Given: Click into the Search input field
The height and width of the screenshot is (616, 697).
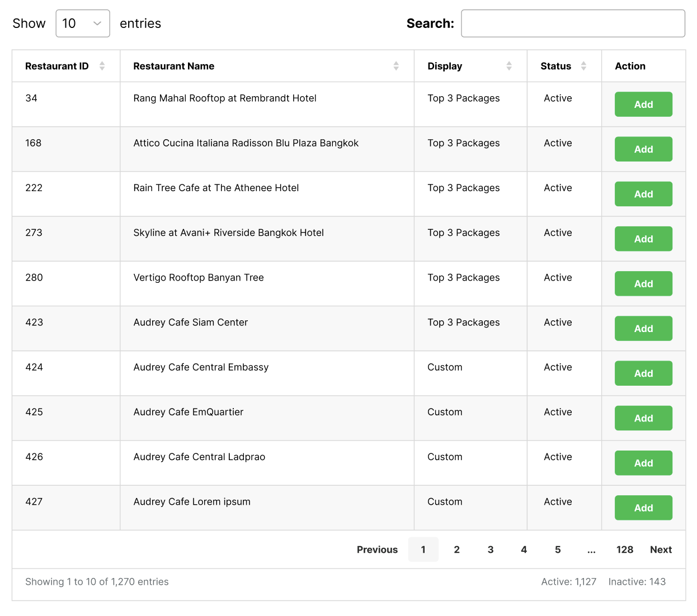Looking at the screenshot, I should click(x=572, y=23).
